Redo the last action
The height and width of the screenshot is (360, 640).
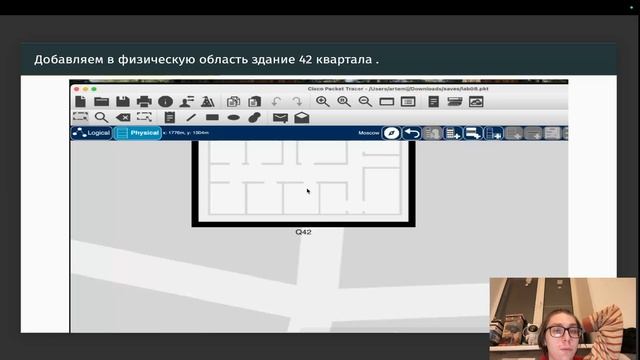[x=298, y=101]
